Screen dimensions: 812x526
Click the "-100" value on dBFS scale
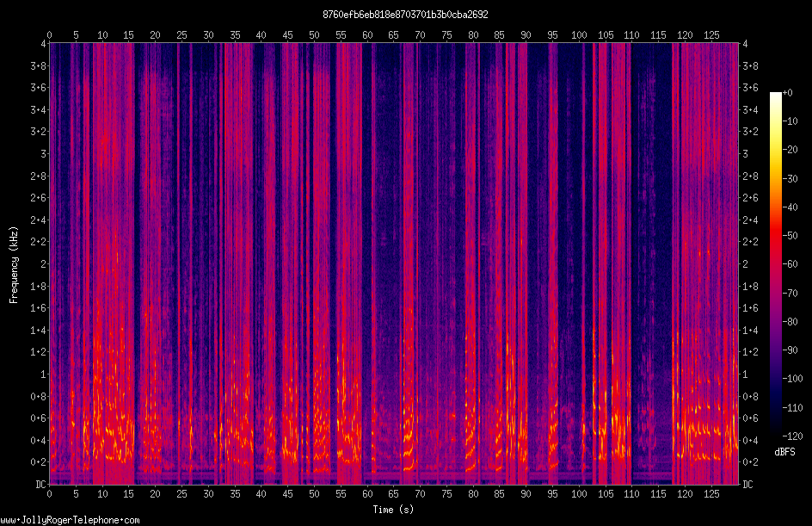(792, 379)
